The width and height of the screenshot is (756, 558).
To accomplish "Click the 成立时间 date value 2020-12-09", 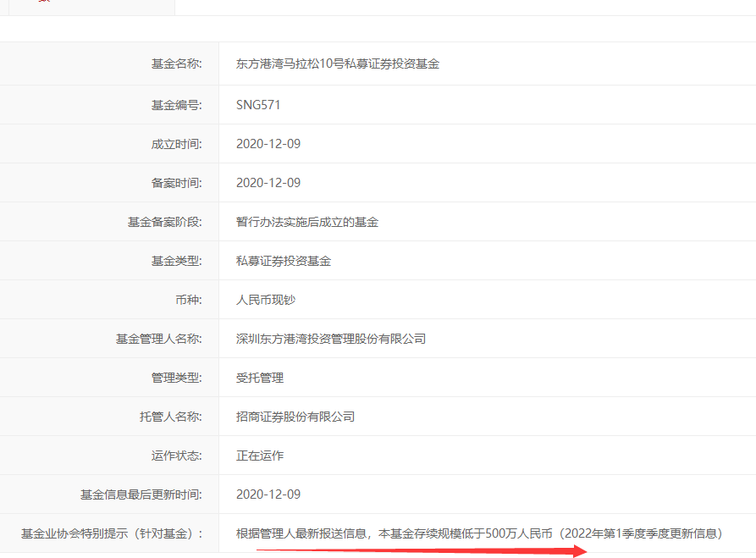I will pyautogui.click(x=268, y=144).
